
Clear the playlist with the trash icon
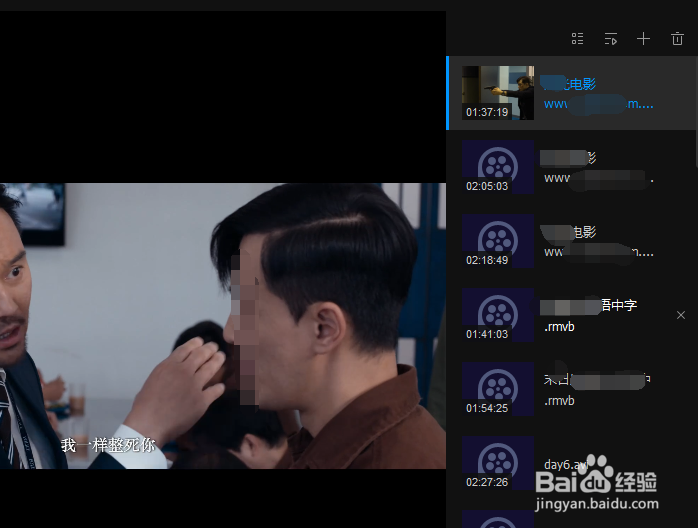[677, 39]
